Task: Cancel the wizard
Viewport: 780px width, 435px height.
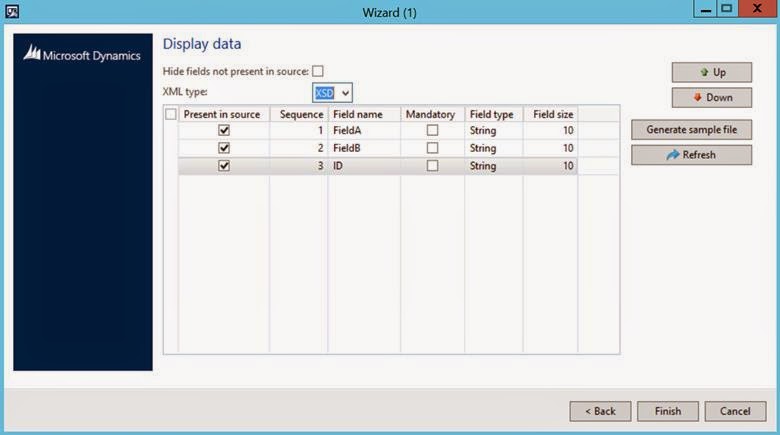Action: pos(735,411)
